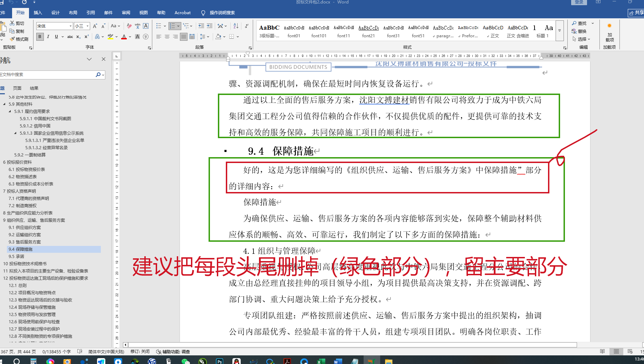The height and width of the screenshot is (364, 644).
Task: Click the 查找 (Find) button
Action: (x=579, y=23)
